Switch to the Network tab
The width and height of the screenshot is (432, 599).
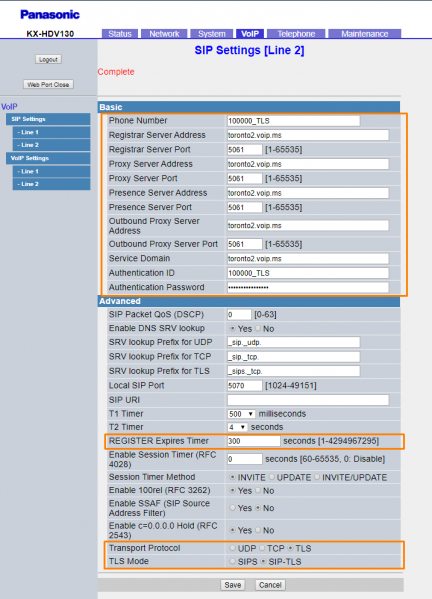(164, 34)
